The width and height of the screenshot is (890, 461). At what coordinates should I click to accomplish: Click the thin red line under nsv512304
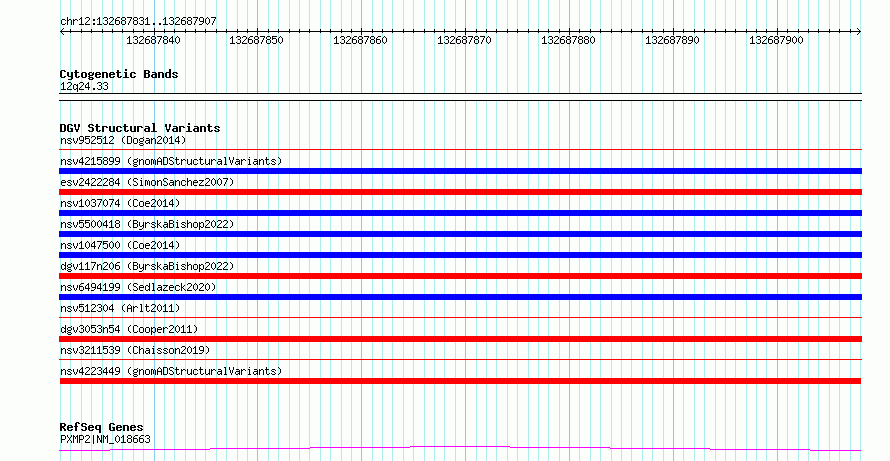tap(460, 318)
